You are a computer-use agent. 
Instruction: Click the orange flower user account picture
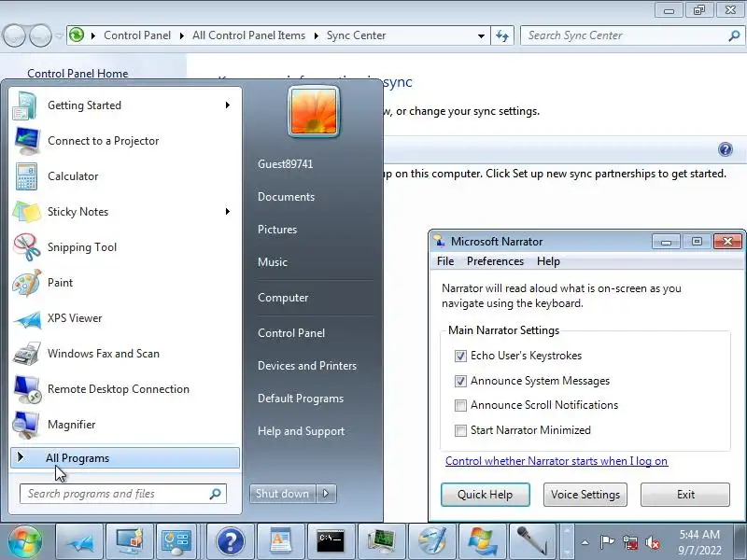click(x=314, y=111)
